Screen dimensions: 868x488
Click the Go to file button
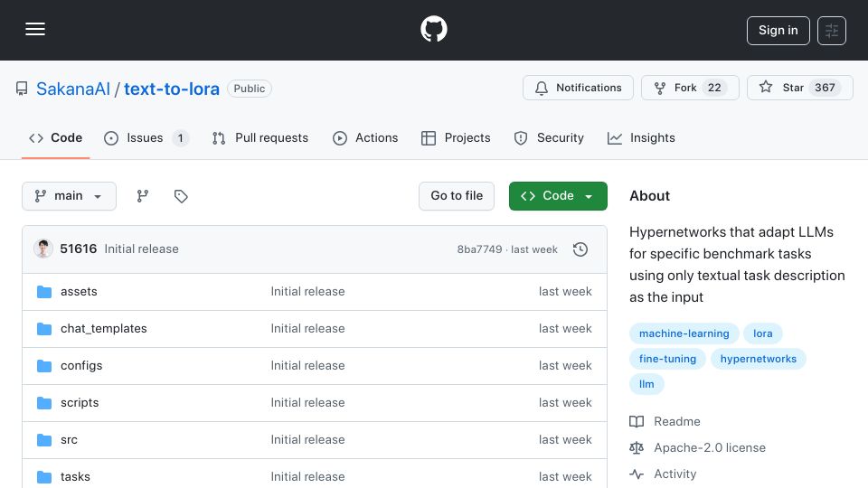pyautogui.click(x=457, y=196)
